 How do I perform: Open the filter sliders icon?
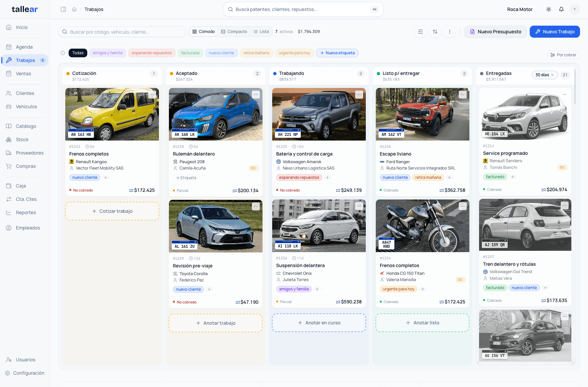click(x=420, y=32)
